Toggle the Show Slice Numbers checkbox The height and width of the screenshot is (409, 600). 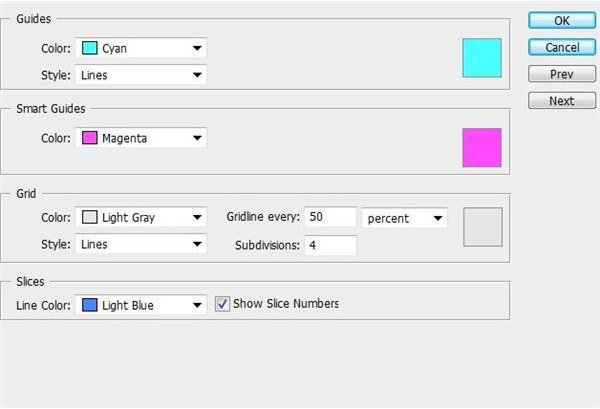coord(222,304)
